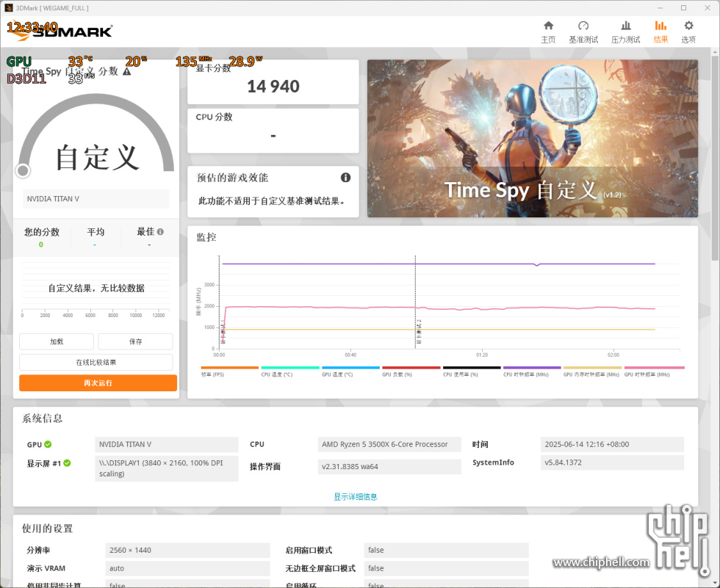The image size is (720, 588).
Task: Toggle the CPU 使用率 black legend item
Action: [x=472, y=371]
